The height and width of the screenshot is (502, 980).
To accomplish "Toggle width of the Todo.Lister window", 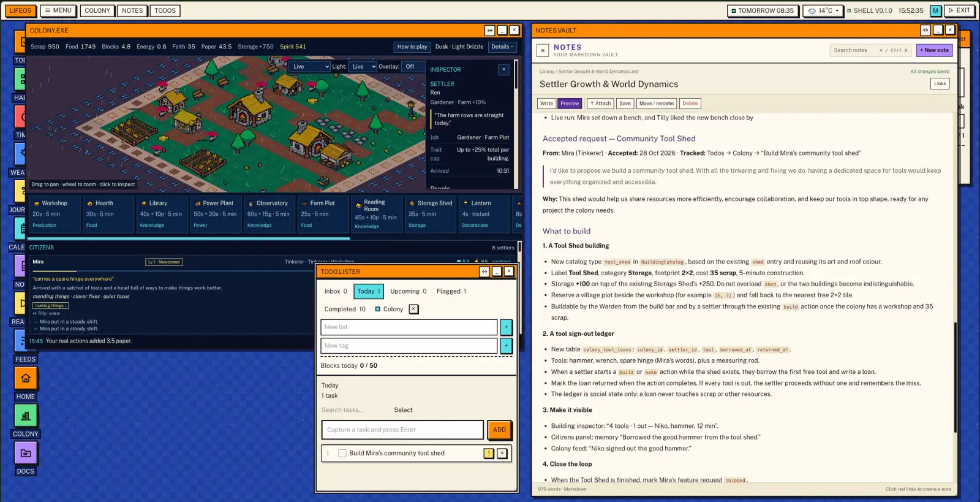I will pyautogui.click(x=484, y=272).
